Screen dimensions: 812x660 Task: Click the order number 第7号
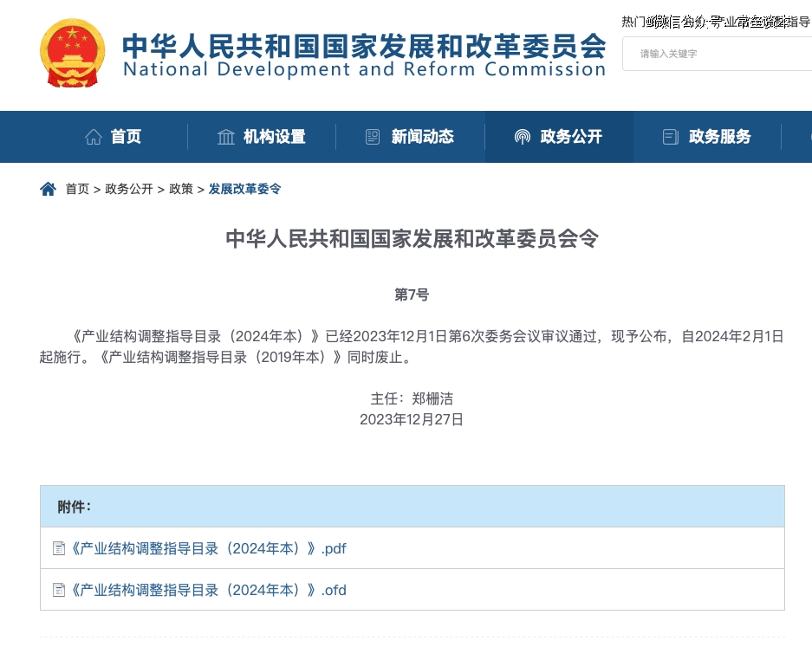click(412, 294)
